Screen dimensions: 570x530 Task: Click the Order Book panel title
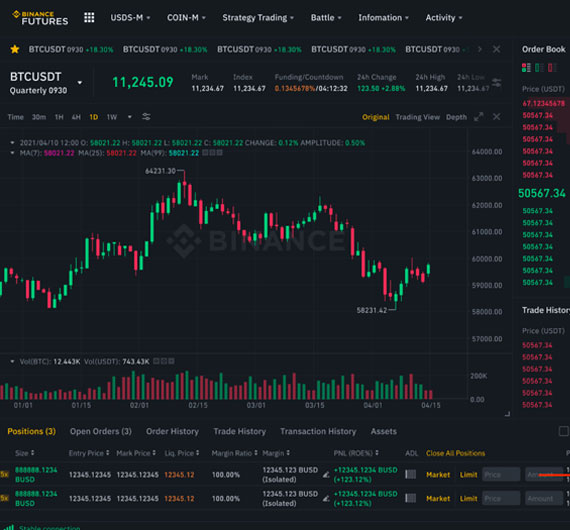[x=543, y=49]
